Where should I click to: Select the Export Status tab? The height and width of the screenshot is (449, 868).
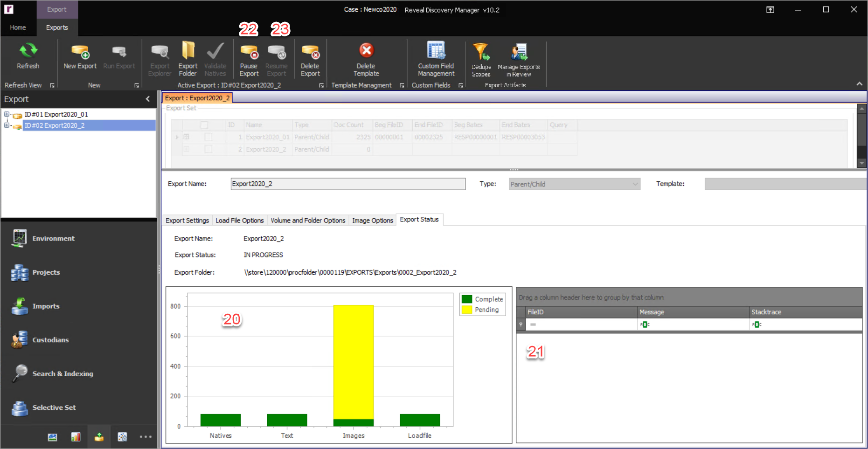pyautogui.click(x=419, y=220)
